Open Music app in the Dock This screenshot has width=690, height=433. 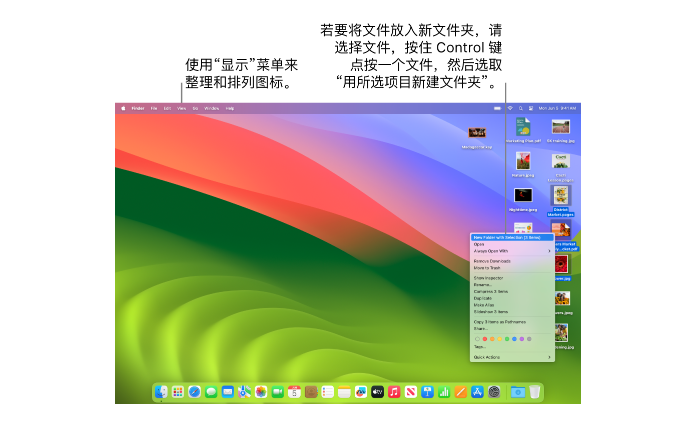[x=394, y=392]
